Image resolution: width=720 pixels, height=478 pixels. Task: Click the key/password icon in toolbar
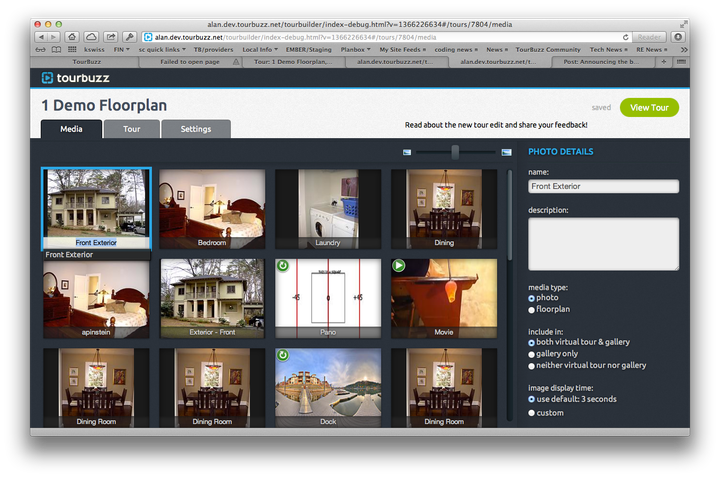(130, 37)
